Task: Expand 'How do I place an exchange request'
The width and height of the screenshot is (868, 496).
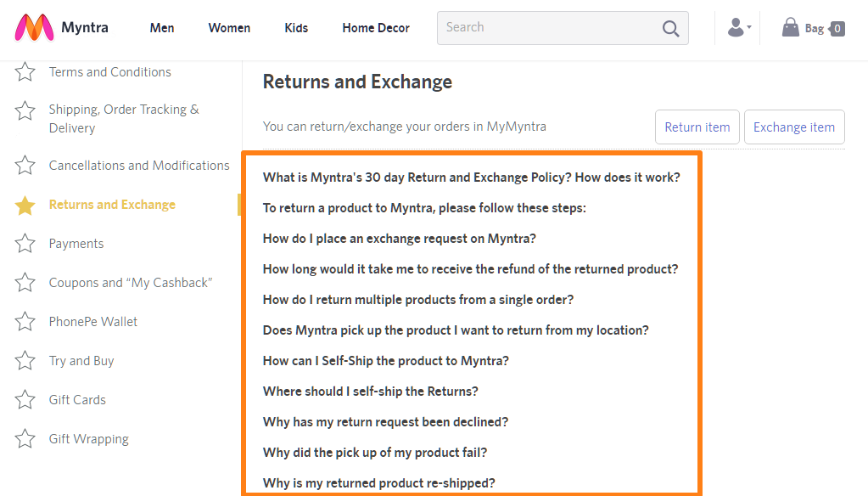Action: [399, 239]
